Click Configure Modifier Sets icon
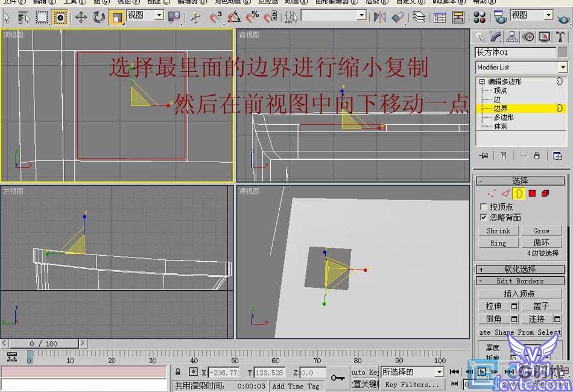 [557, 156]
